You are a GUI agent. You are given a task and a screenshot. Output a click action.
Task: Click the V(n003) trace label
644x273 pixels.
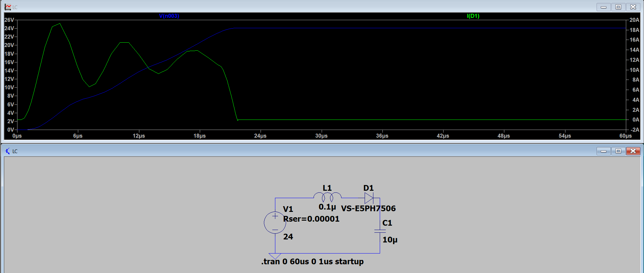point(169,16)
